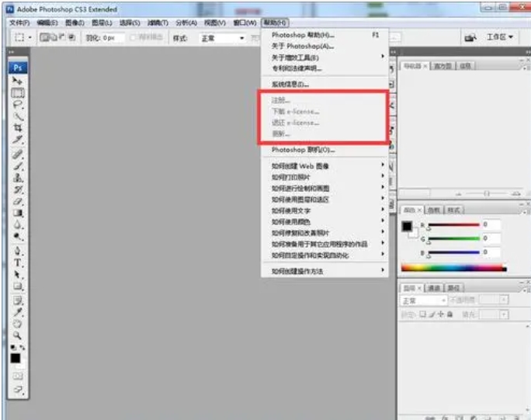Select the Eraser tool
The image size is (531, 420).
click(17, 201)
